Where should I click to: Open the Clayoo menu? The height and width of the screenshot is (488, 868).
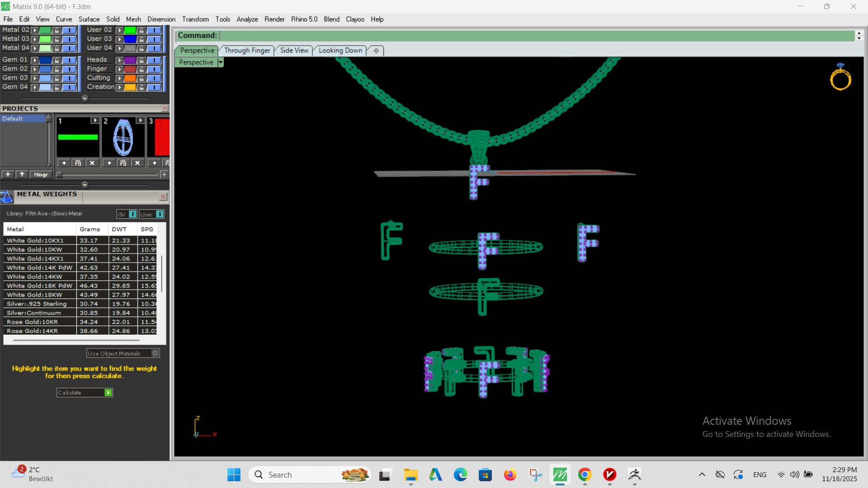point(355,19)
